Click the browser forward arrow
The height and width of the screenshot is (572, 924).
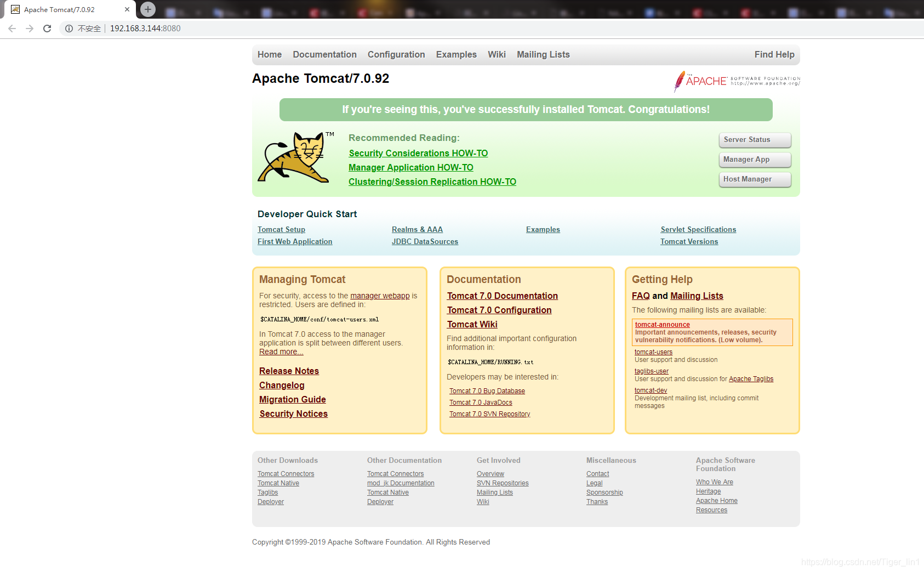pos(30,29)
